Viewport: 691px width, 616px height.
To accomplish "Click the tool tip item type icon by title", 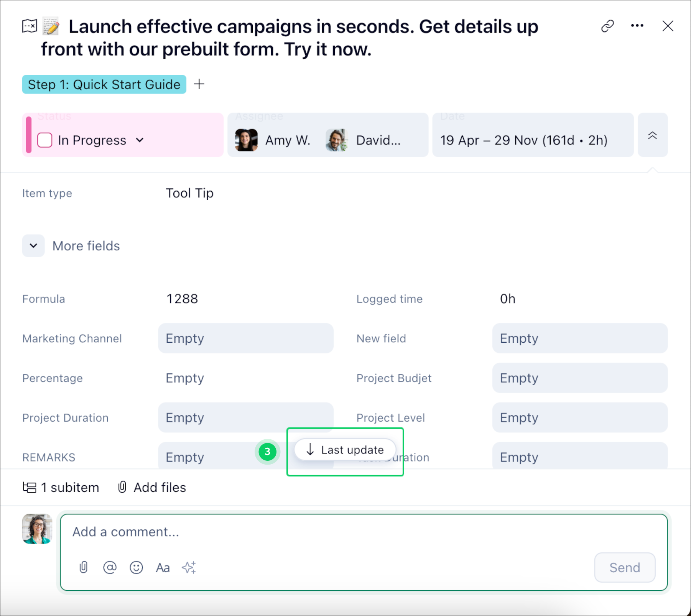I will [x=30, y=26].
